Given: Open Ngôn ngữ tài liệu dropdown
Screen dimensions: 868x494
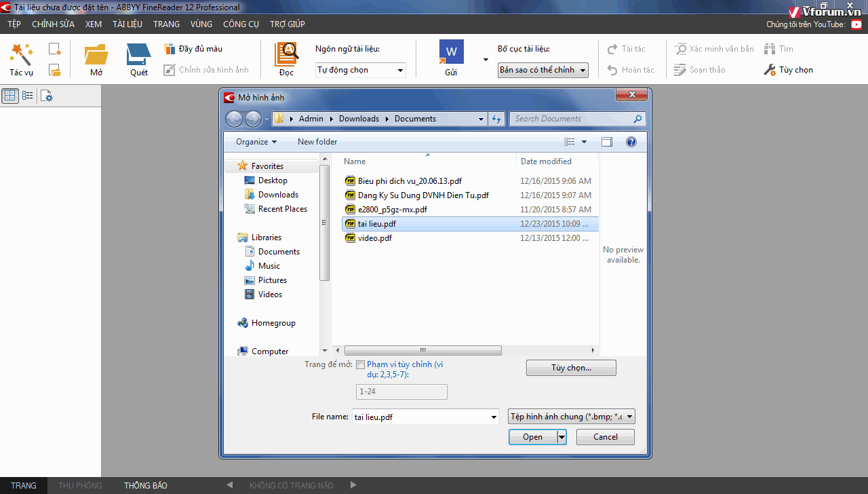Looking at the screenshot, I should (361, 70).
